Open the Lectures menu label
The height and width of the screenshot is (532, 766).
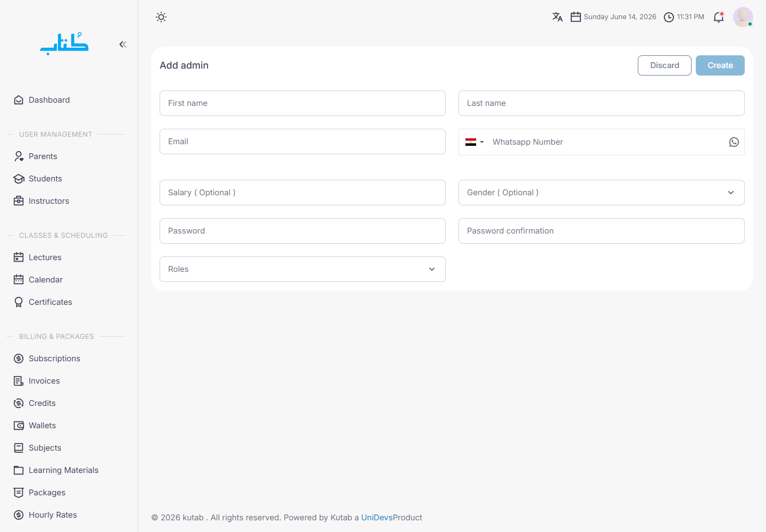pyautogui.click(x=45, y=257)
